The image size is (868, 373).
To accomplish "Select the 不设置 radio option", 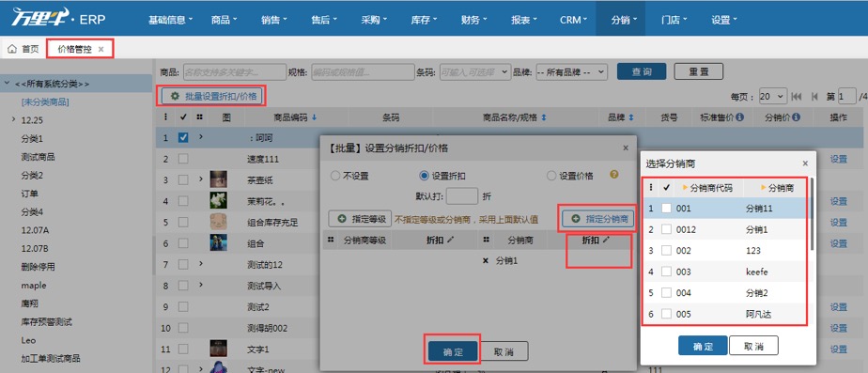I will tap(335, 176).
